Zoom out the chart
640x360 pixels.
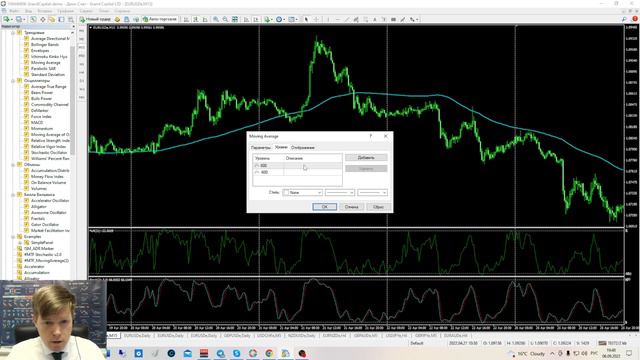225,19
